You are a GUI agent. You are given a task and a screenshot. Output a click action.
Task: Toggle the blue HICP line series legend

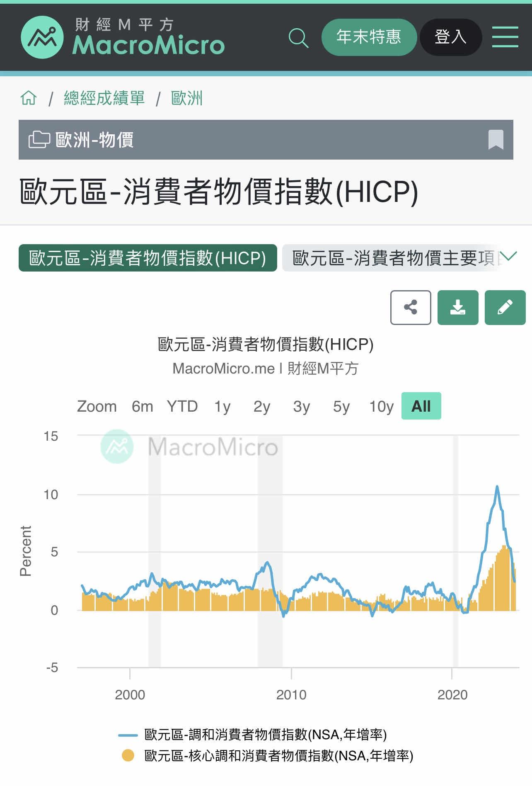point(265,735)
